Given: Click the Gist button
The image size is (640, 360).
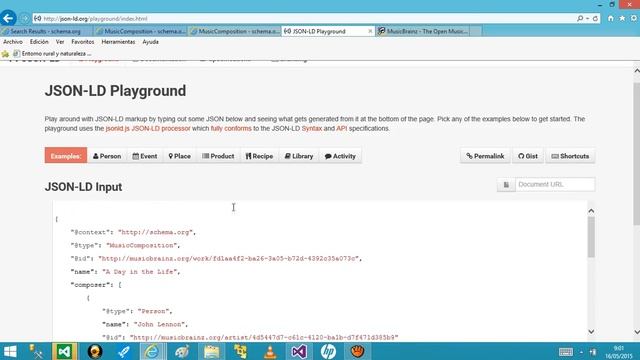Looking at the screenshot, I should click(x=528, y=156).
